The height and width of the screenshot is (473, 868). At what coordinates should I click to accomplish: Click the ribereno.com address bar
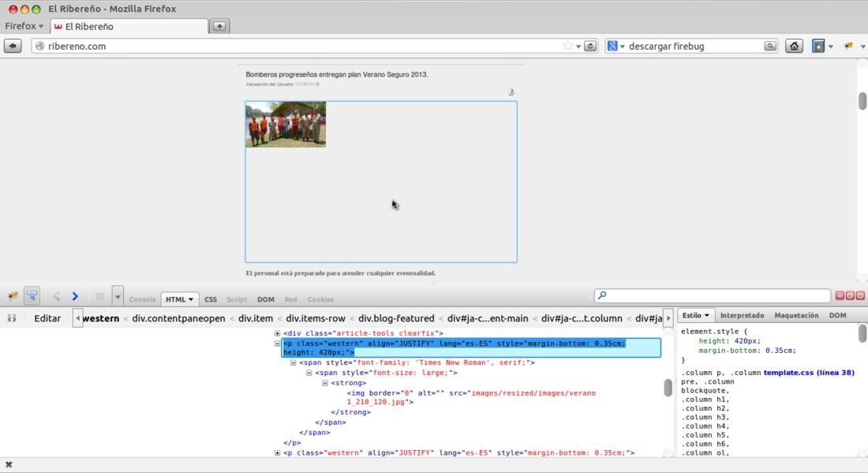305,46
